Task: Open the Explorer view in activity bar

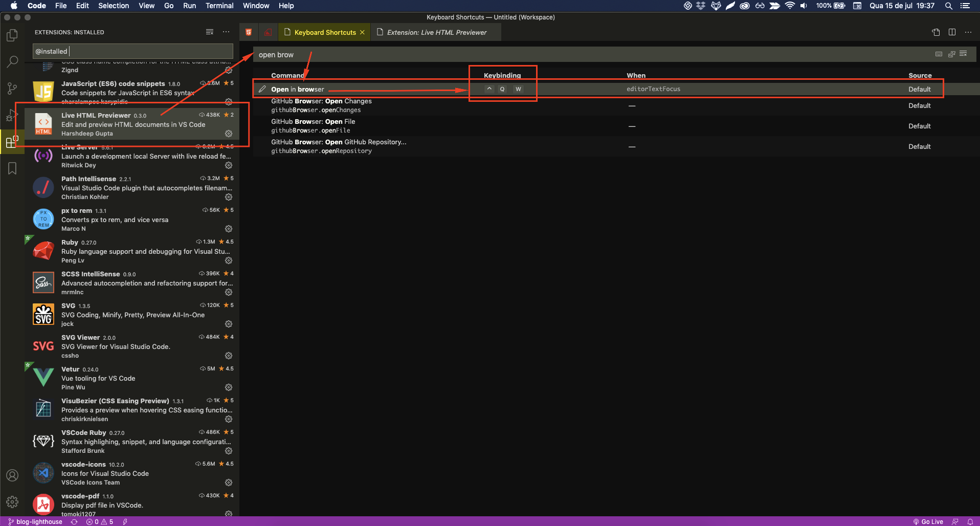Action: click(12, 35)
